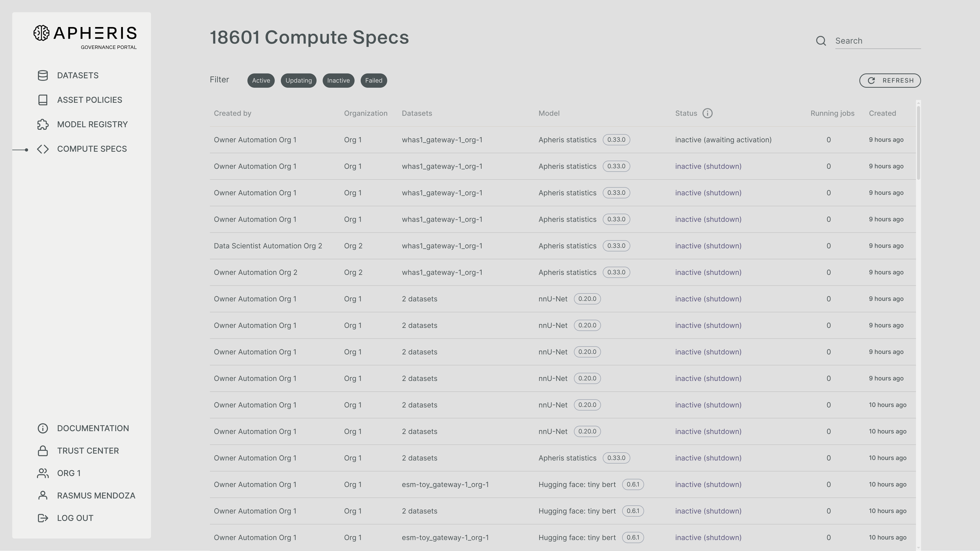The width and height of the screenshot is (980, 551).
Task: Click the Model Registry puzzle icon
Action: pyautogui.click(x=43, y=124)
